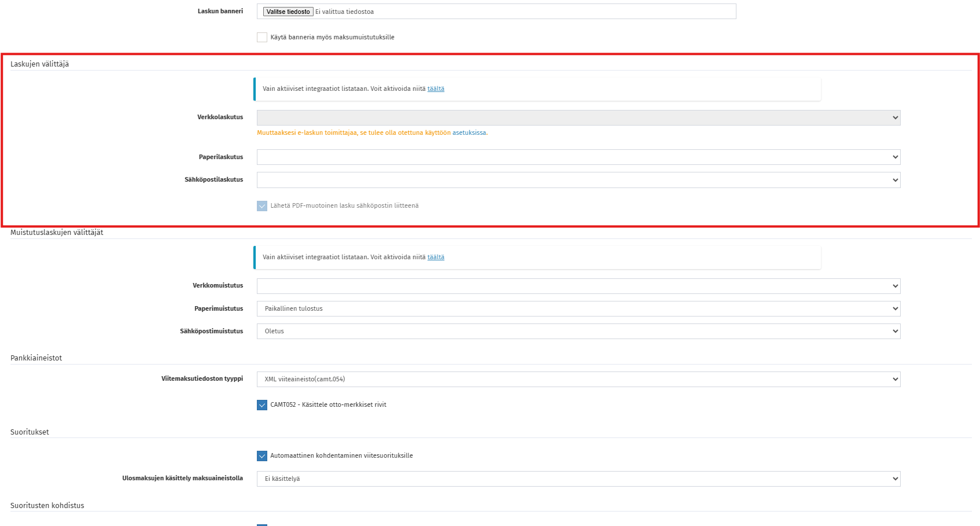Viewport: 980px width, 526px height.
Task: Expand the disabled Verkkolaskutus dropdown
Action: [x=579, y=117]
